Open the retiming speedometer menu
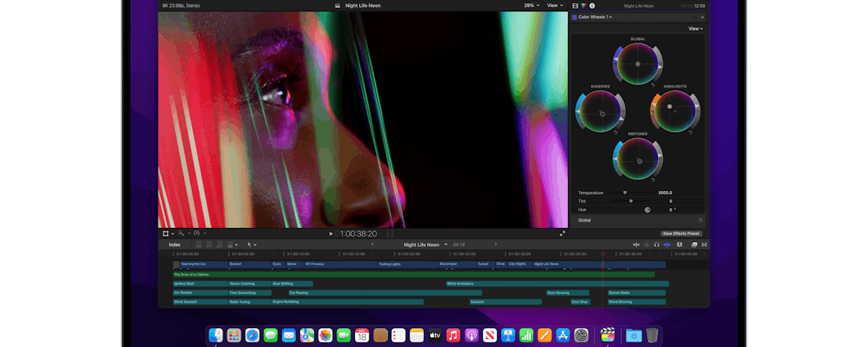The height and width of the screenshot is (347, 868). 200,233
